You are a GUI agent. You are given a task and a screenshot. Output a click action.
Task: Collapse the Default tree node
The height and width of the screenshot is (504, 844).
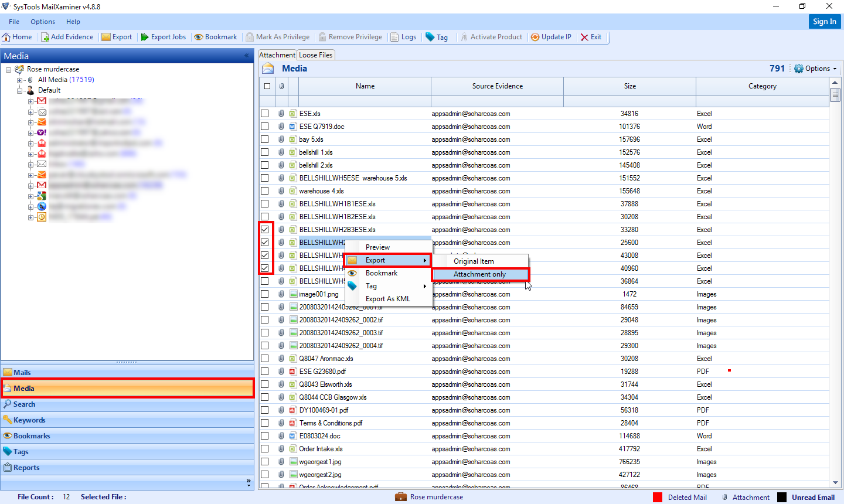coord(19,90)
